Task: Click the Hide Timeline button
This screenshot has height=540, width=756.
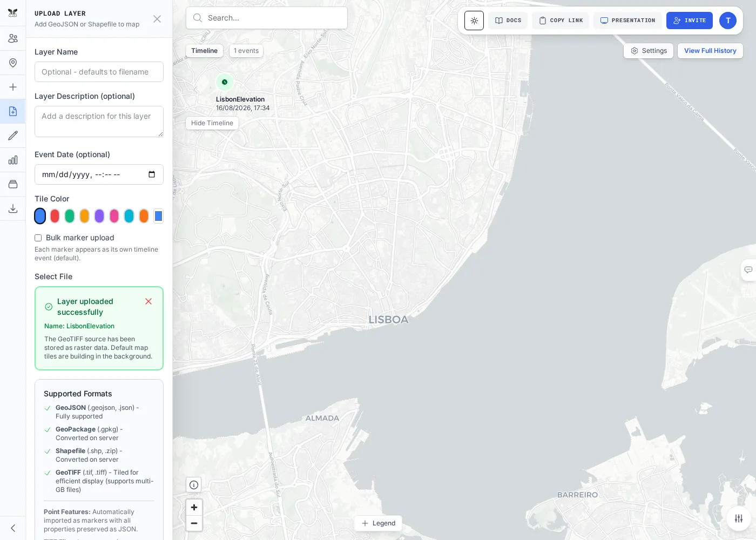Action: coord(212,123)
